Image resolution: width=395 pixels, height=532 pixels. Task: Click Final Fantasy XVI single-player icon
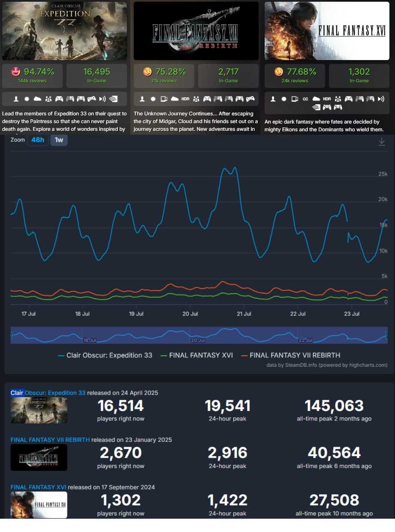pos(273,99)
